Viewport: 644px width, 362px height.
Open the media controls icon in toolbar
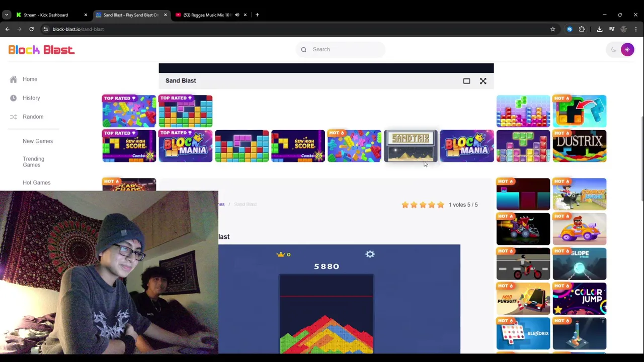[612, 29]
